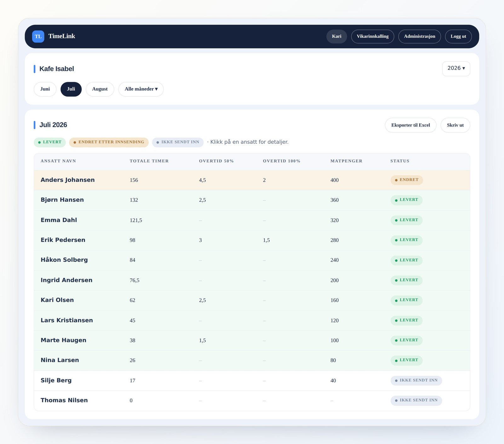Click the 121,5 total hours cell
The height and width of the screenshot is (444, 504).
click(136, 220)
